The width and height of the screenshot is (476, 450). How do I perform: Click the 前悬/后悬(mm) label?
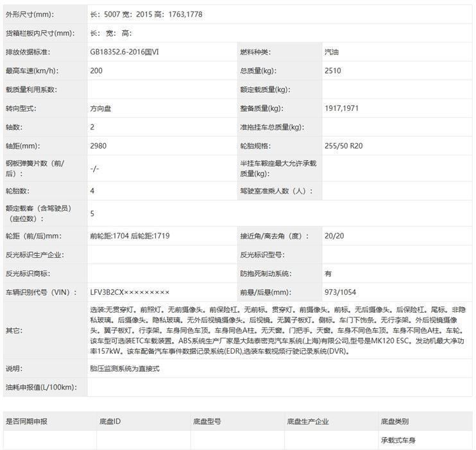click(x=266, y=292)
